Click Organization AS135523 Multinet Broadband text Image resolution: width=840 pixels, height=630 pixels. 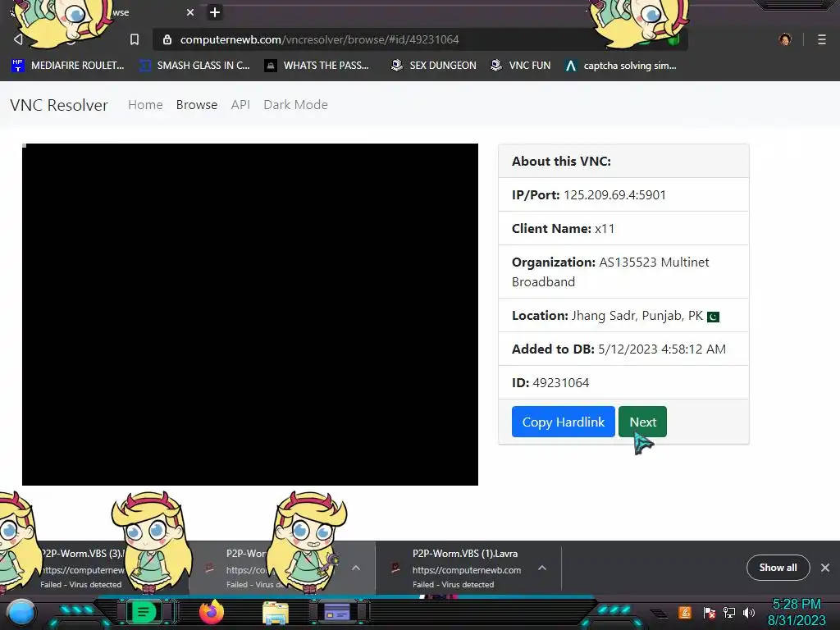[610, 272]
